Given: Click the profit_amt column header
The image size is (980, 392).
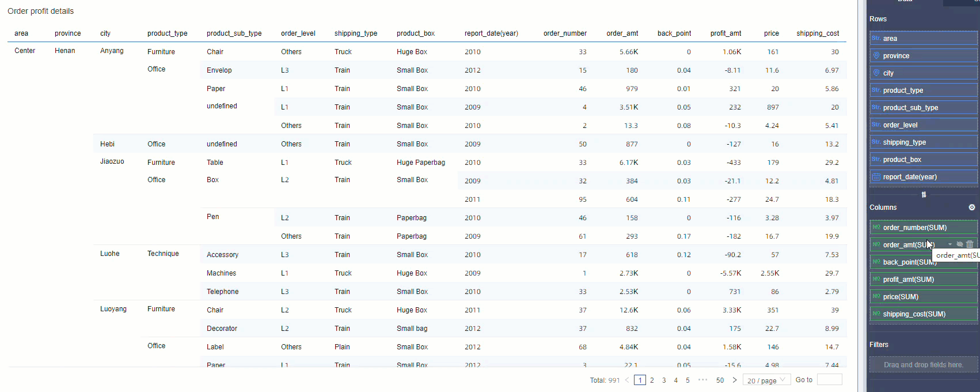Looking at the screenshot, I should point(725,33).
